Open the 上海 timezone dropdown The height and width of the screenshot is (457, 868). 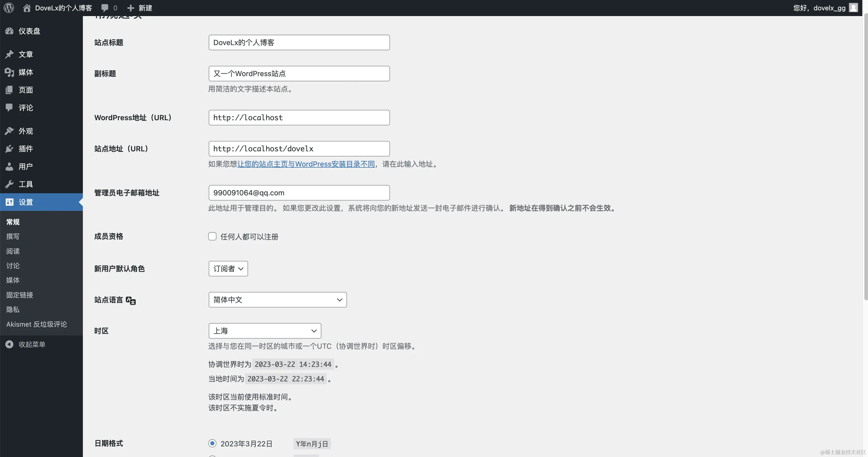click(265, 331)
